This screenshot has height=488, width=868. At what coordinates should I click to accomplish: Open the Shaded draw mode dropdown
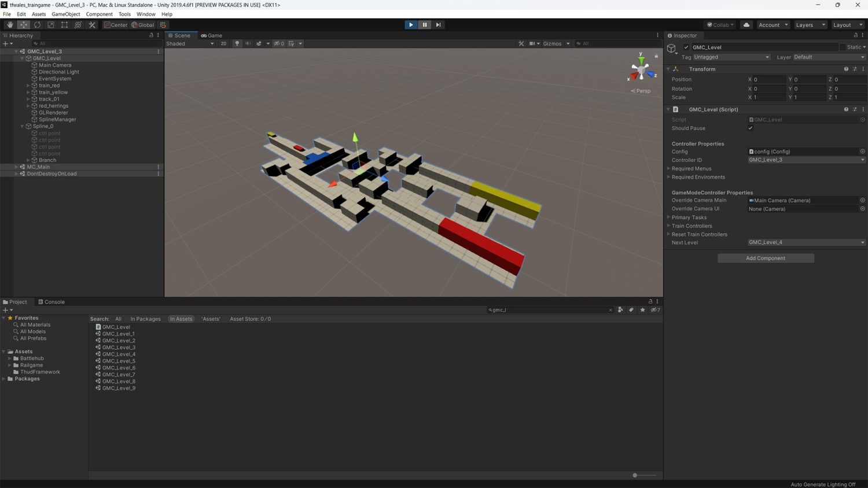(190, 43)
